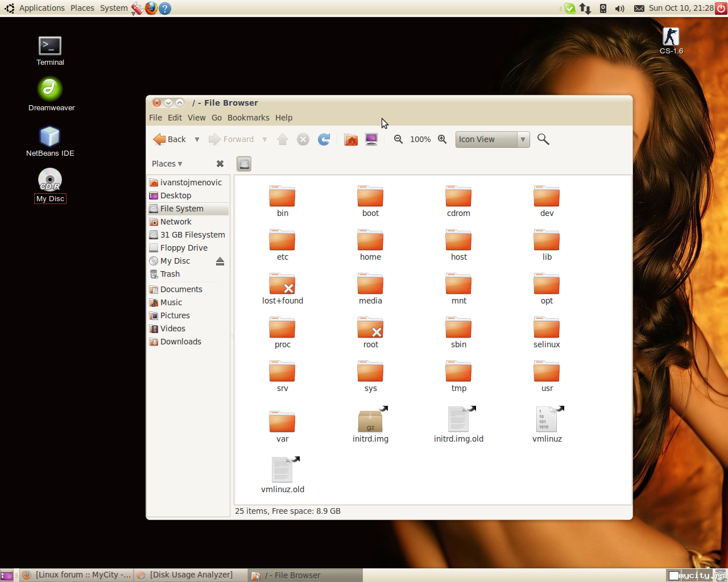Toggle the location bar drive button
The width and height of the screenshot is (728, 582).
coord(244,164)
